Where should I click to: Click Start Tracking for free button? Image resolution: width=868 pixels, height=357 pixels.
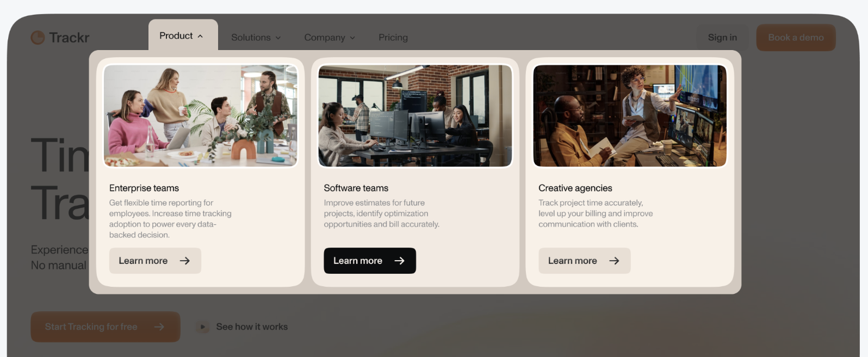click(x=106, y=327)
